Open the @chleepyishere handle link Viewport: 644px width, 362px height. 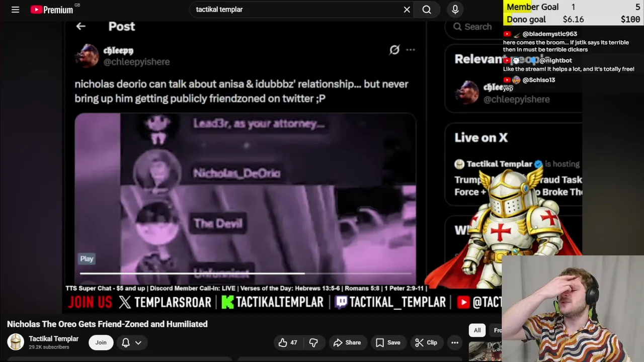pyautogui.click(x=136, y=62)
